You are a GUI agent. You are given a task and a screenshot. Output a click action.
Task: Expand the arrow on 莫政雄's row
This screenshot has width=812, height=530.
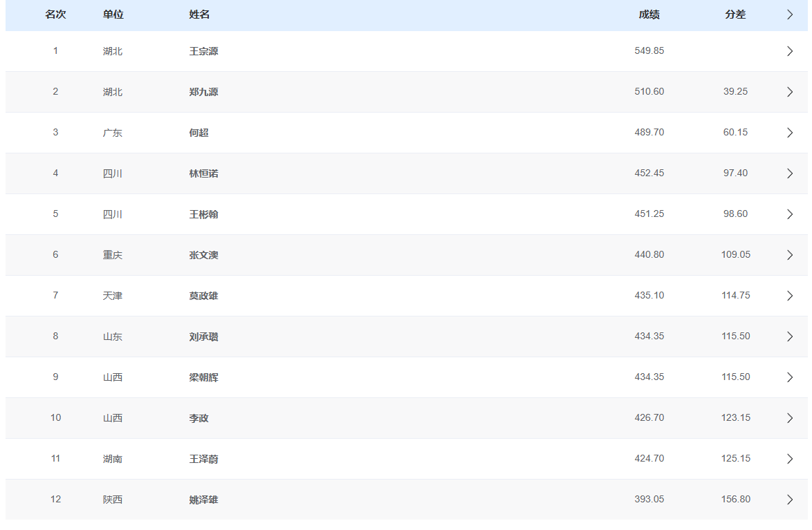click(789, 295)
